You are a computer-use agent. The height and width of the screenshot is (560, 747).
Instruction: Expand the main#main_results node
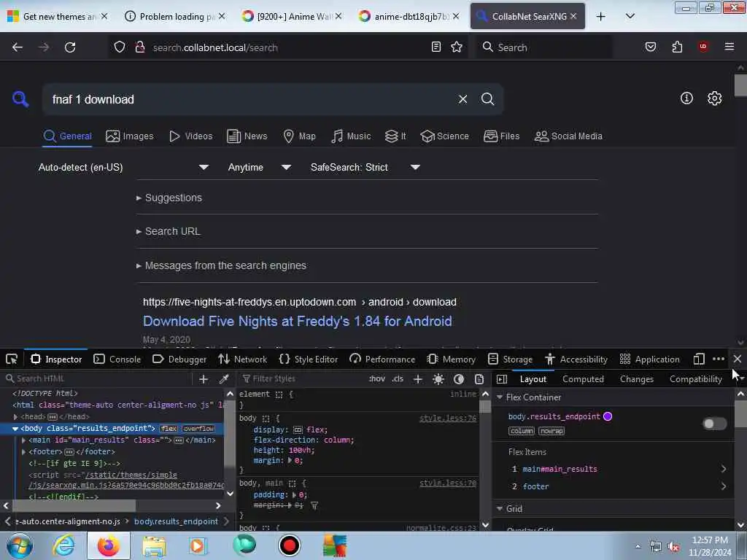point(24,440)
